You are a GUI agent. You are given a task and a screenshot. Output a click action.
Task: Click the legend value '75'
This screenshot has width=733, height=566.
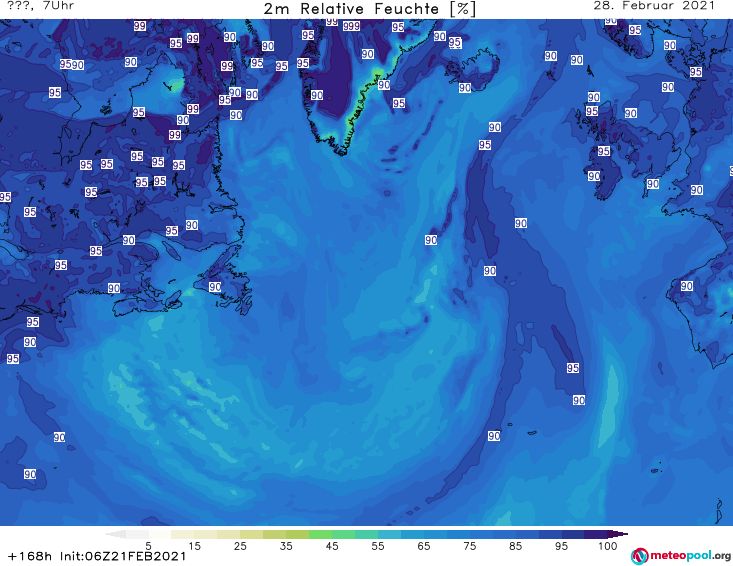click(x=469, y=545)
